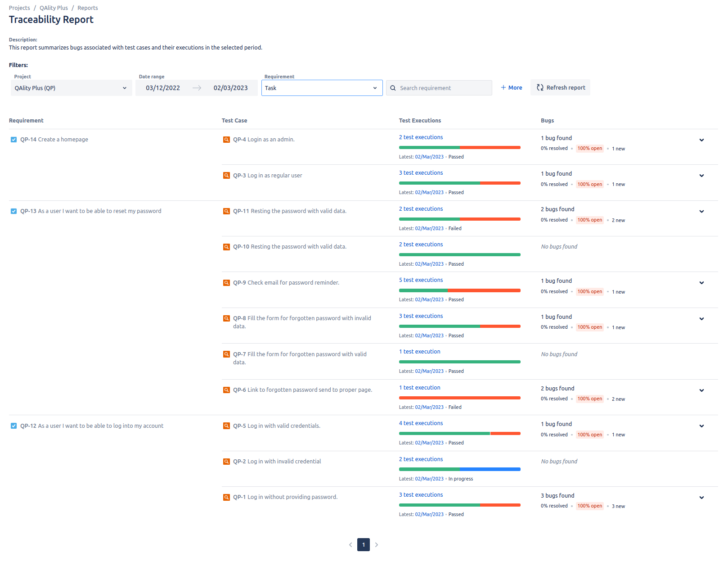Click the QP-2 execution progress bar

tap(459, 469)
